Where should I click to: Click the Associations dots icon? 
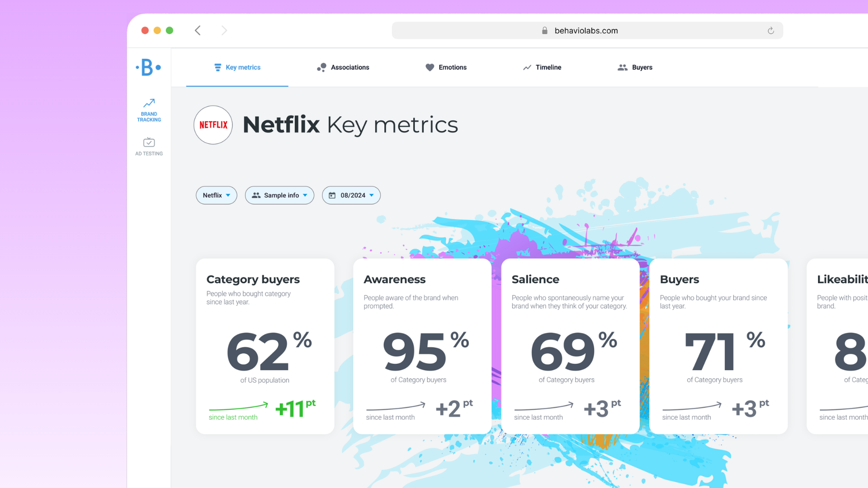pyautogui.click(x=321, y=67)
